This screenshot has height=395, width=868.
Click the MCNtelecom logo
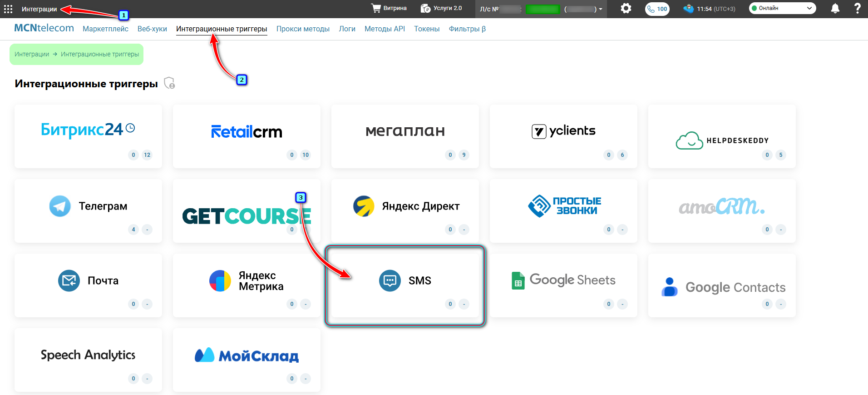point(44,28)
